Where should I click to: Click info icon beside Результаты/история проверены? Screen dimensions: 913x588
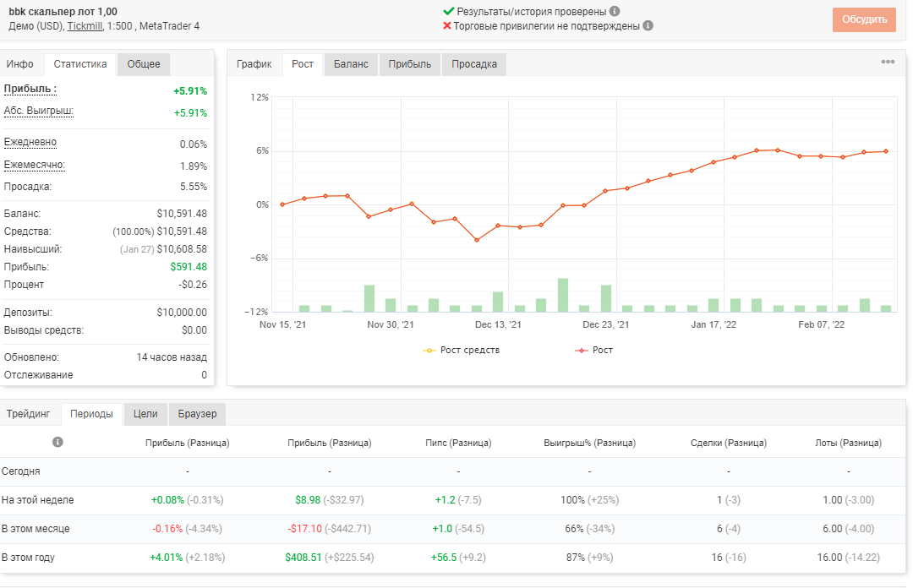click(x=615, y=11)
